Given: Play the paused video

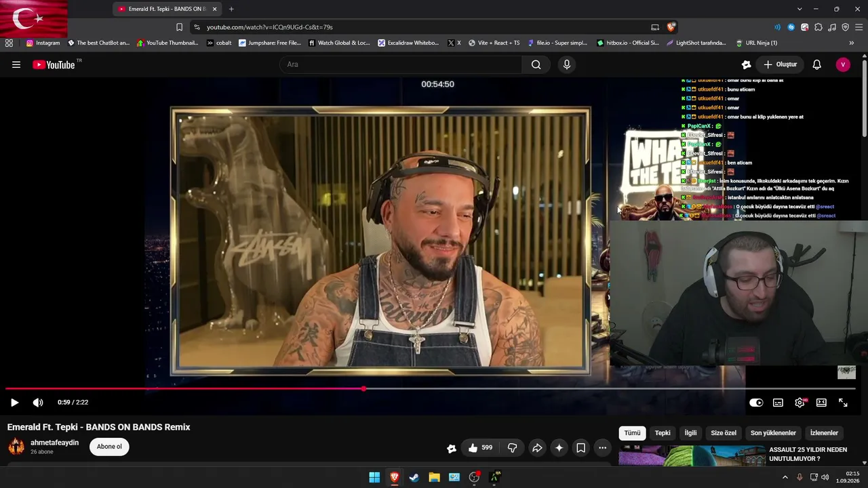Looking at the screenshot, I should click(x=14, y=403).
